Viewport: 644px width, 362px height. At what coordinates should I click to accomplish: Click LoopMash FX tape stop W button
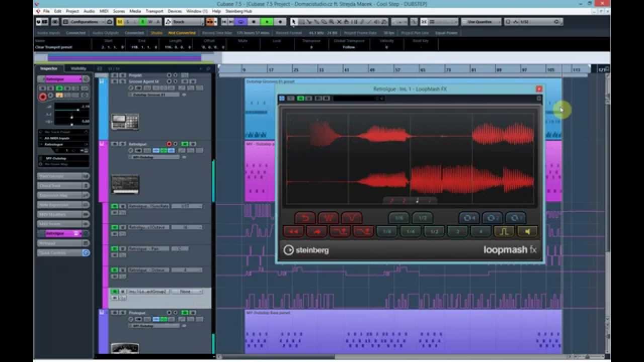point(328,218)
